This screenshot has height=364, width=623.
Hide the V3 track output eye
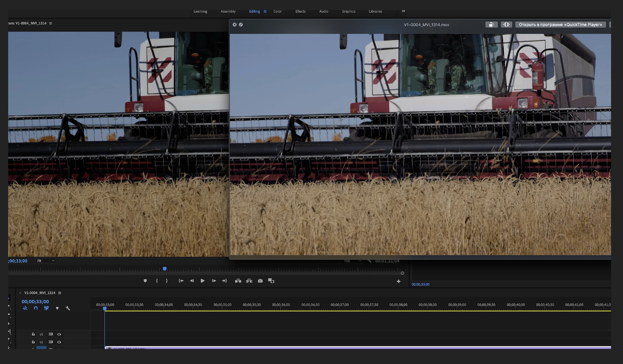click(59, 334)
